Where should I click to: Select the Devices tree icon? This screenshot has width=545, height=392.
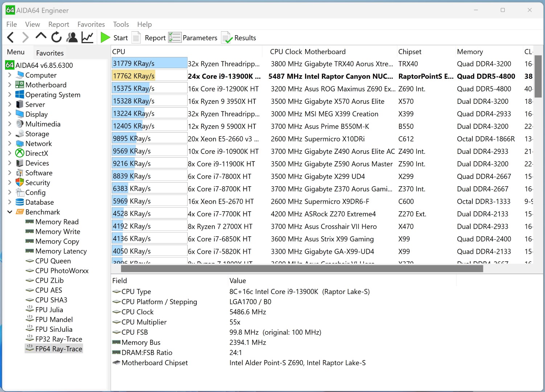point(20,163)
